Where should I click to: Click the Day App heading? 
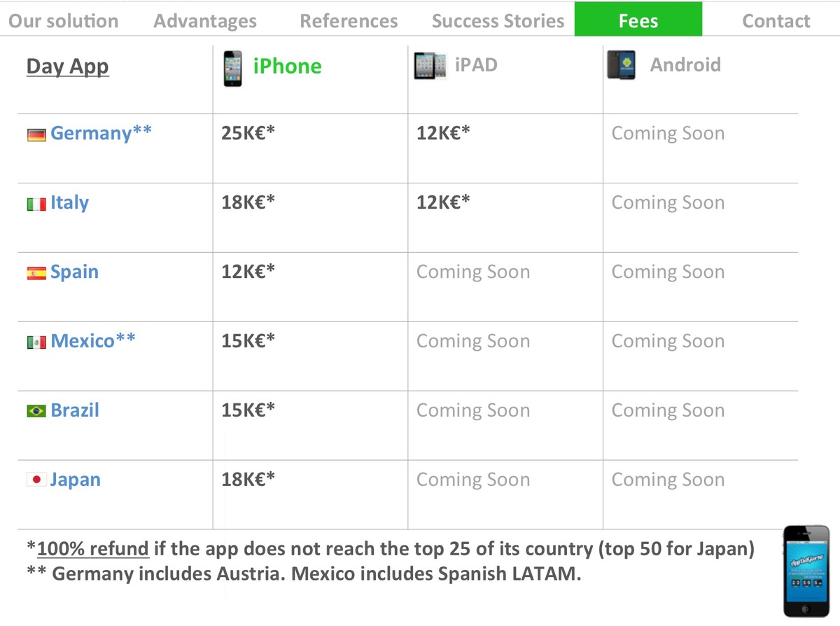click(x=68, y=67)
